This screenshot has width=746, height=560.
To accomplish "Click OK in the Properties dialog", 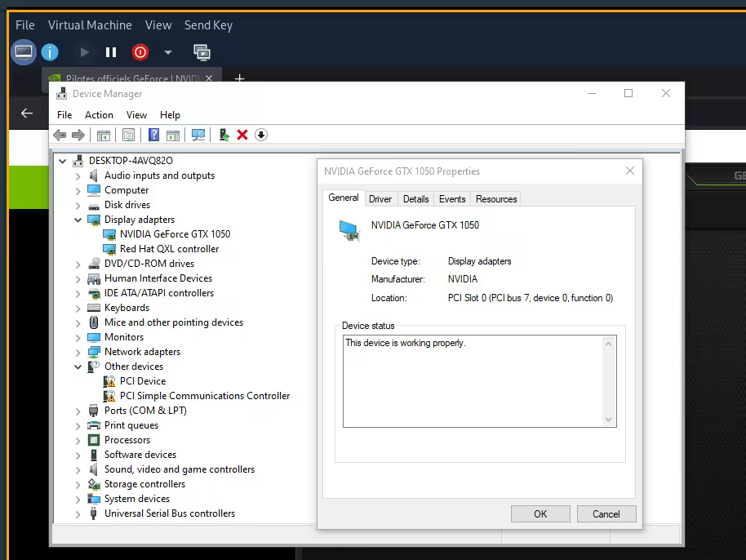I will click(540, 513).
